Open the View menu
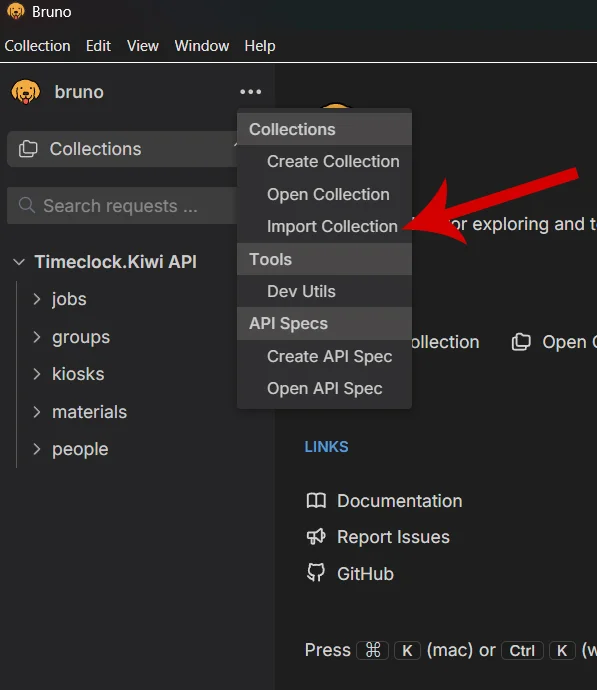 click(143, 46)
